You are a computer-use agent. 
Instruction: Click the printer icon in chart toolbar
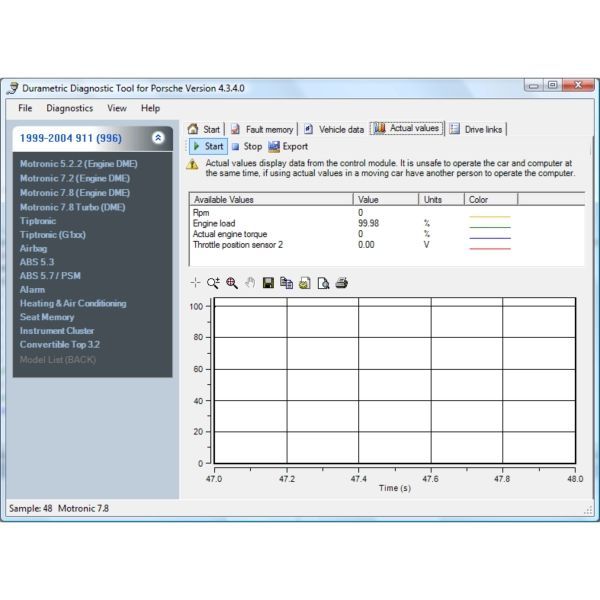click(342, 283)
